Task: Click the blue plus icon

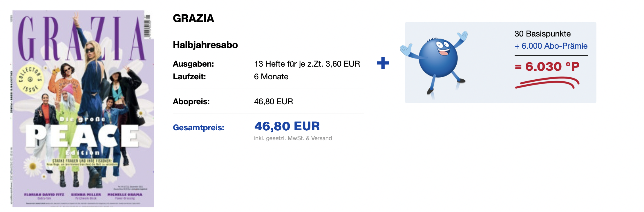Action: 383,63
